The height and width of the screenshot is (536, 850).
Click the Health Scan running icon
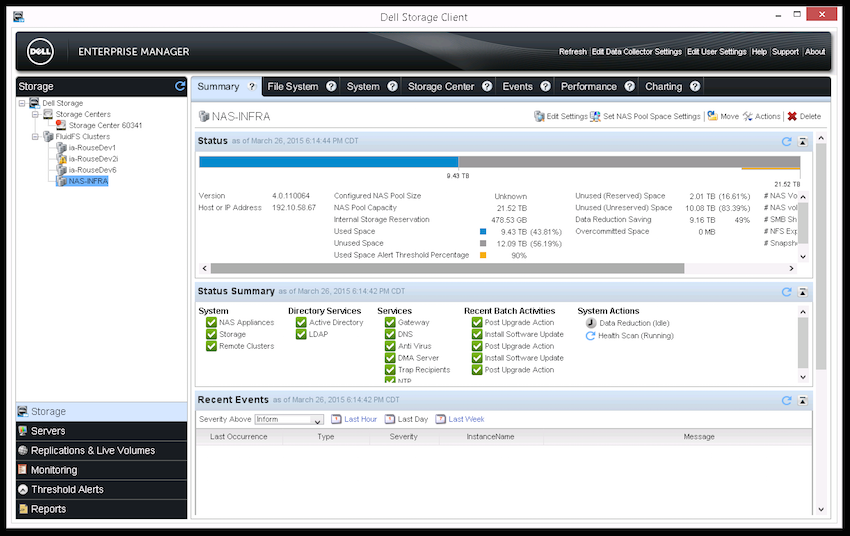(x=590, y=335)
